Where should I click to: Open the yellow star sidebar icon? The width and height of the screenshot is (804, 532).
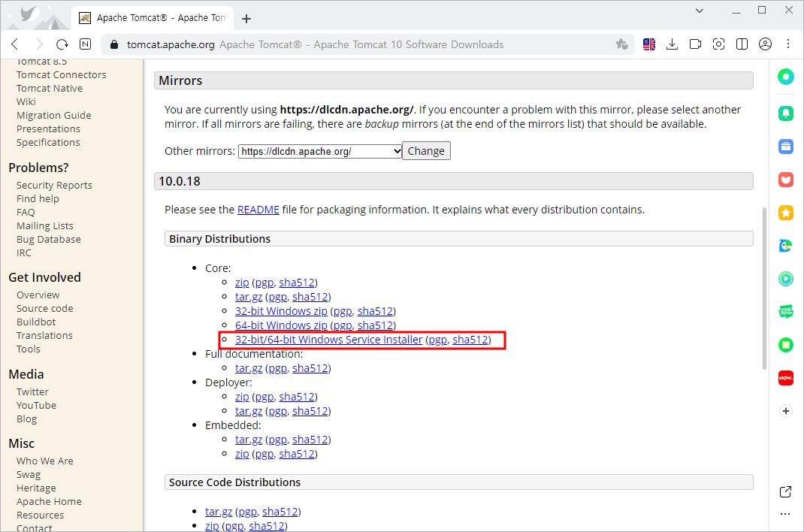point(785,213)
